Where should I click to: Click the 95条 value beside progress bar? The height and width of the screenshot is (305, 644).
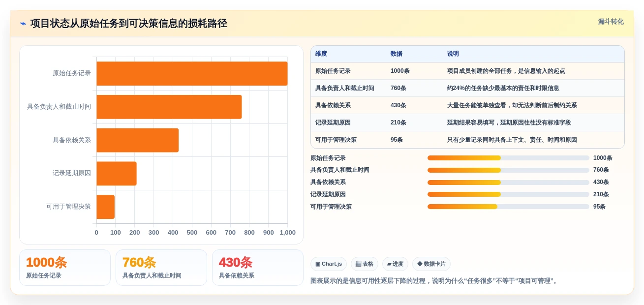coord(599,207)
